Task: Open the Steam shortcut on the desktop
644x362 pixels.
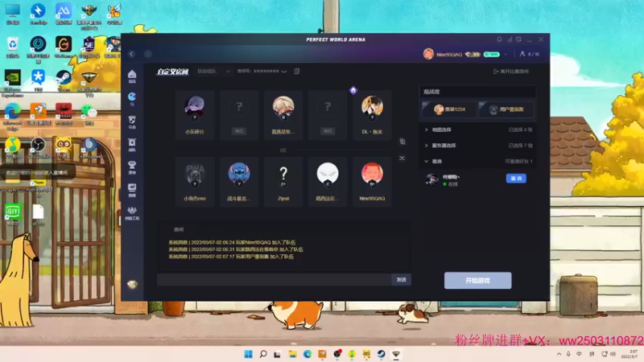Action: coord(64,80)
